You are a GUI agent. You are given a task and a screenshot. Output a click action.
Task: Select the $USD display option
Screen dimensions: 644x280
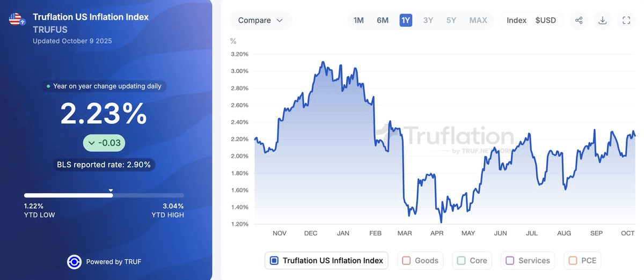click(545, 20)
